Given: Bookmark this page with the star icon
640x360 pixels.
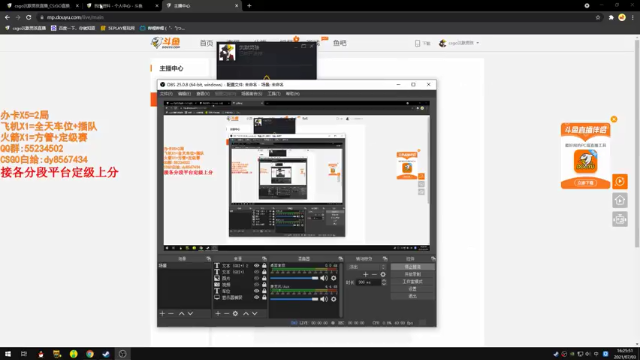Looking at the screenshot, I should click(x=598, y=18).
